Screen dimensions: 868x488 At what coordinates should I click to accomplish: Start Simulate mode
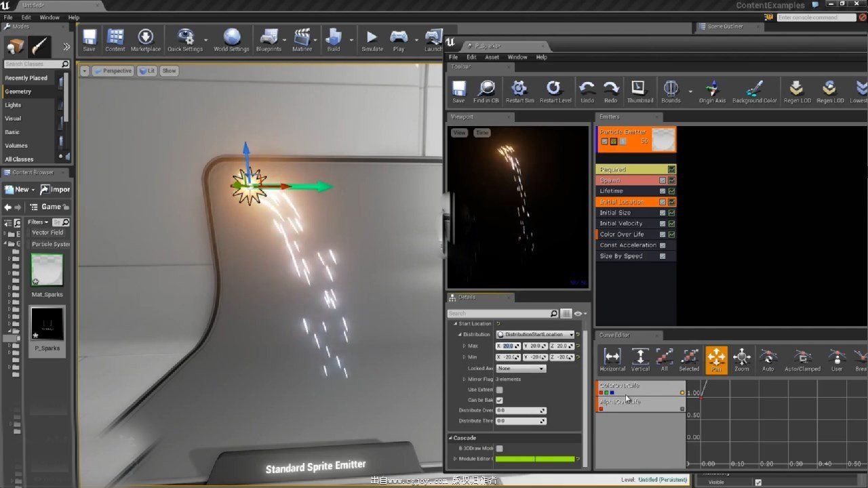pyautogui.click(x=372, y=40)
